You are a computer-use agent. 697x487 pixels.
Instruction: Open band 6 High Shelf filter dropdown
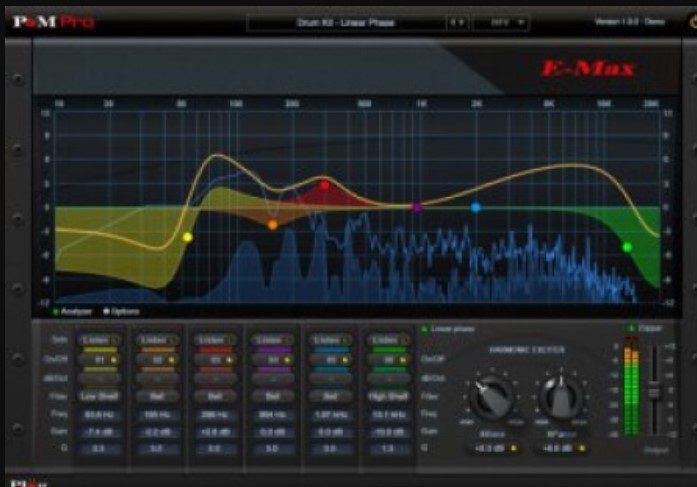coord(389,396)
